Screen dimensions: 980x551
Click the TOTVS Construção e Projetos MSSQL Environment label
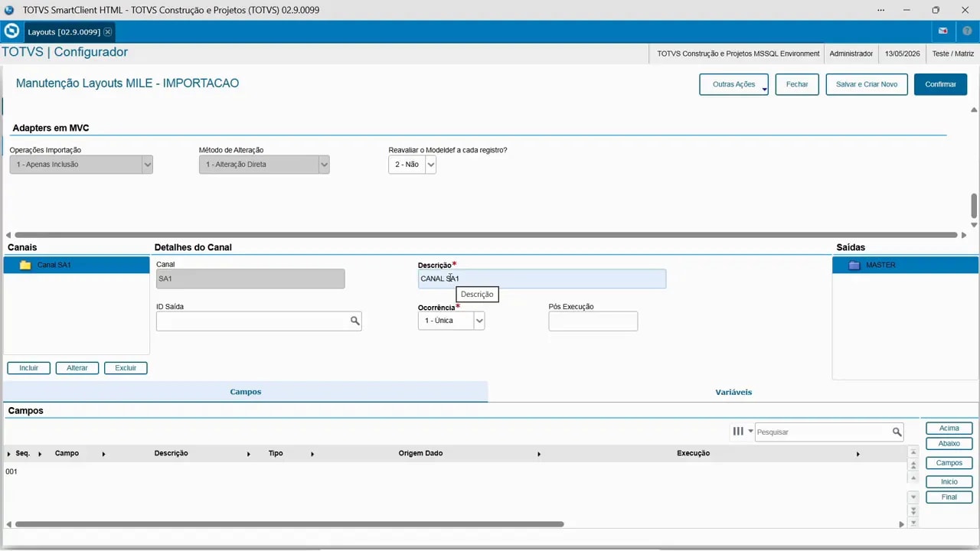click(x=738, y=54)
